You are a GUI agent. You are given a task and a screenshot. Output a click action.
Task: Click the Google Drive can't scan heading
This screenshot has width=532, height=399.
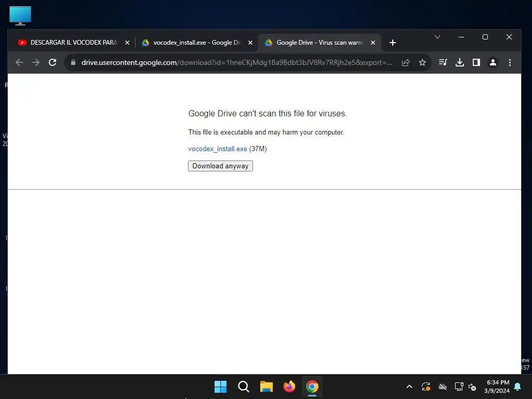[x=268, y=113]
